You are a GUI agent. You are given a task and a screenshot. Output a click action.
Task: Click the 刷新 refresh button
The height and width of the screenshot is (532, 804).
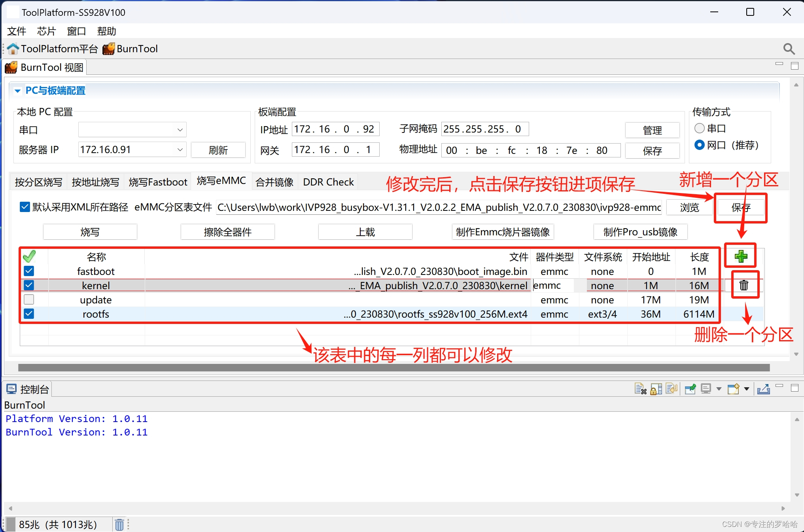tap(218, 150)
